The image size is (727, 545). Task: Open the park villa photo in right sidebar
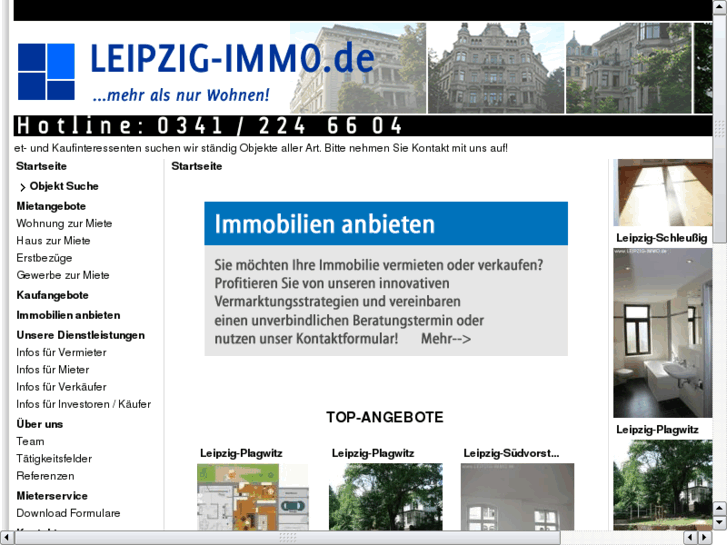coord(663,485)
